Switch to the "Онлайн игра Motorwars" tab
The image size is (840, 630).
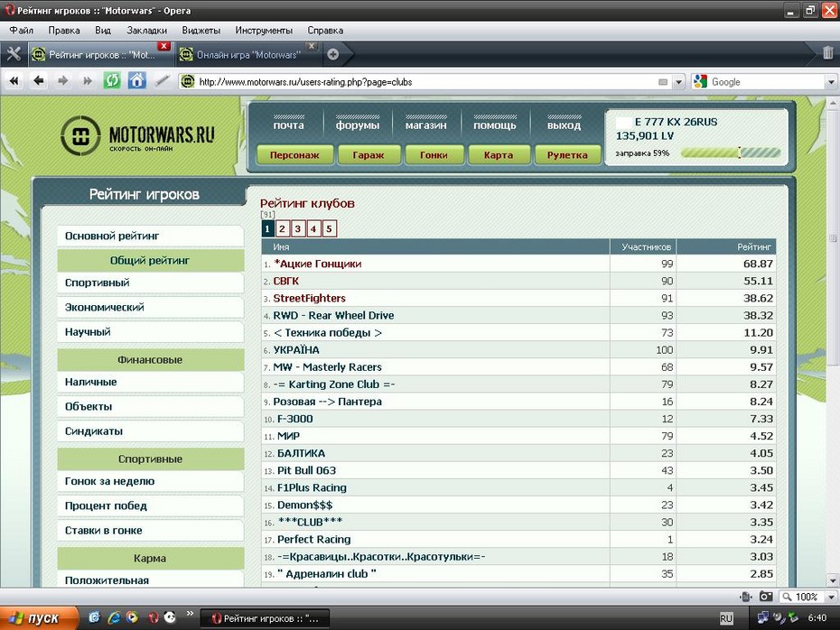[x=248, y=54]
